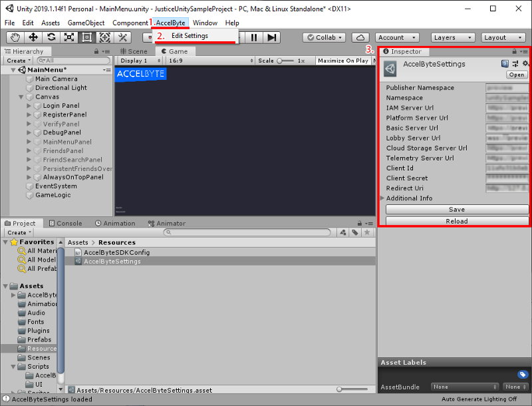
Task: Toggle the Hierarchy panel lock
Action: (96, 52)
